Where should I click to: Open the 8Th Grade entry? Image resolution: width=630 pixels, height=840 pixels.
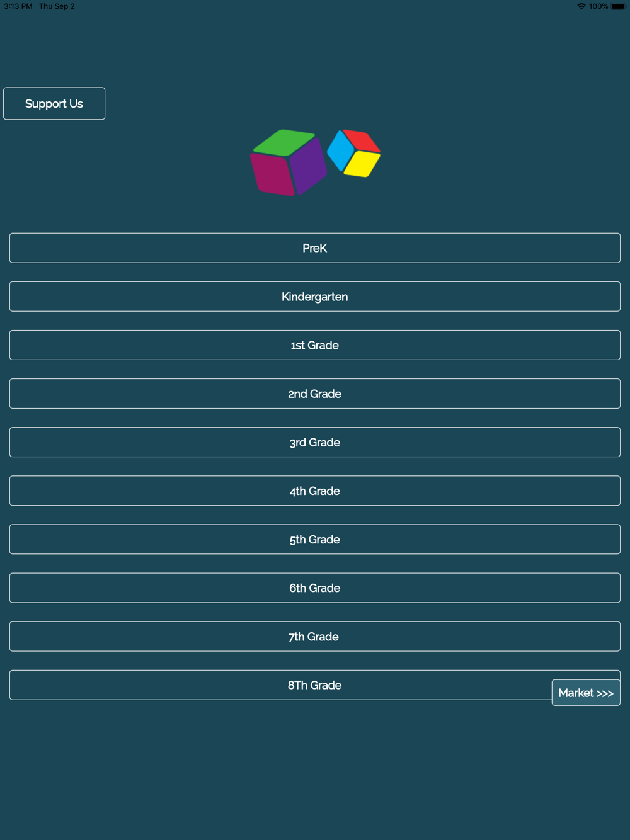(280, 685)
